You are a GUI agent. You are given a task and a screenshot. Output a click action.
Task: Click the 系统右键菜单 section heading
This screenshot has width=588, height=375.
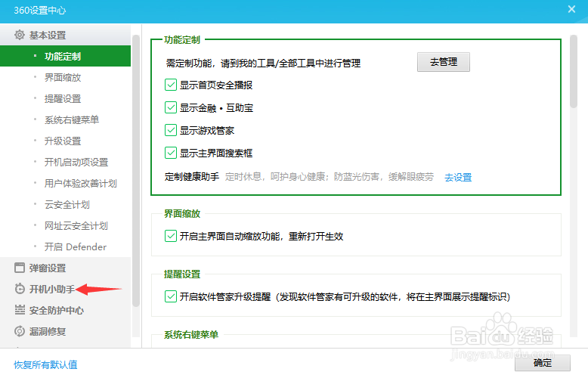pyautogui.click(x=191, y=334)
